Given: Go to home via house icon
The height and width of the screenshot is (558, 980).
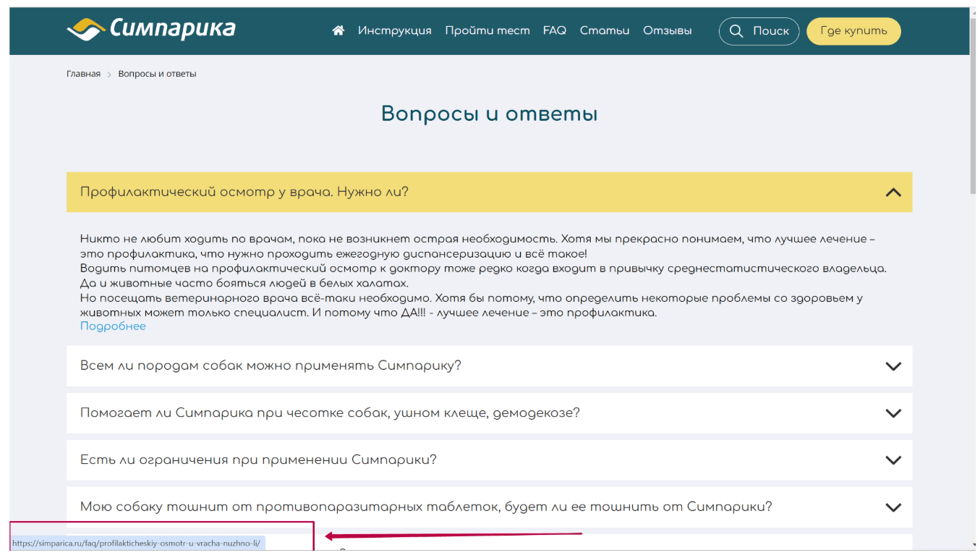Looking at the screenshot, I should tap(338, 30).
